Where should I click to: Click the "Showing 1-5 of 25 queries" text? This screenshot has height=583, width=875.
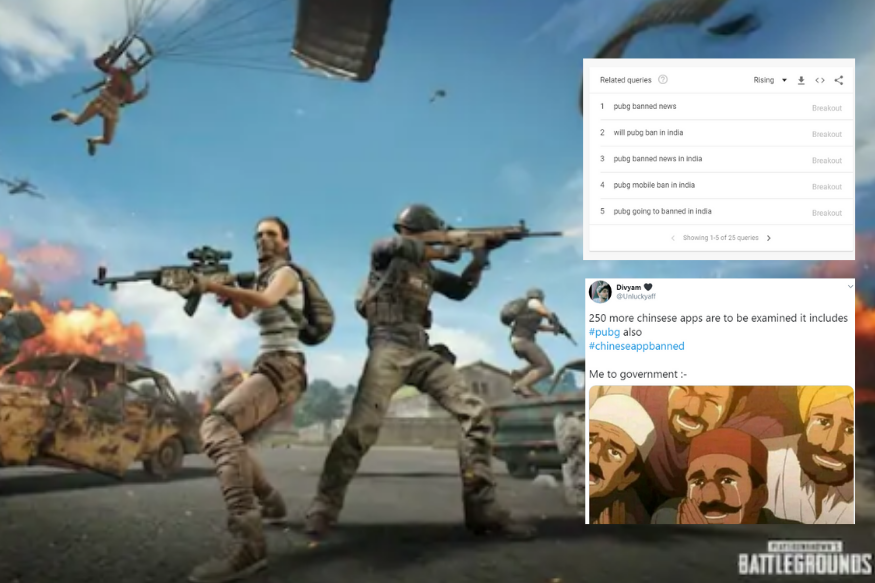coord(720,238)
